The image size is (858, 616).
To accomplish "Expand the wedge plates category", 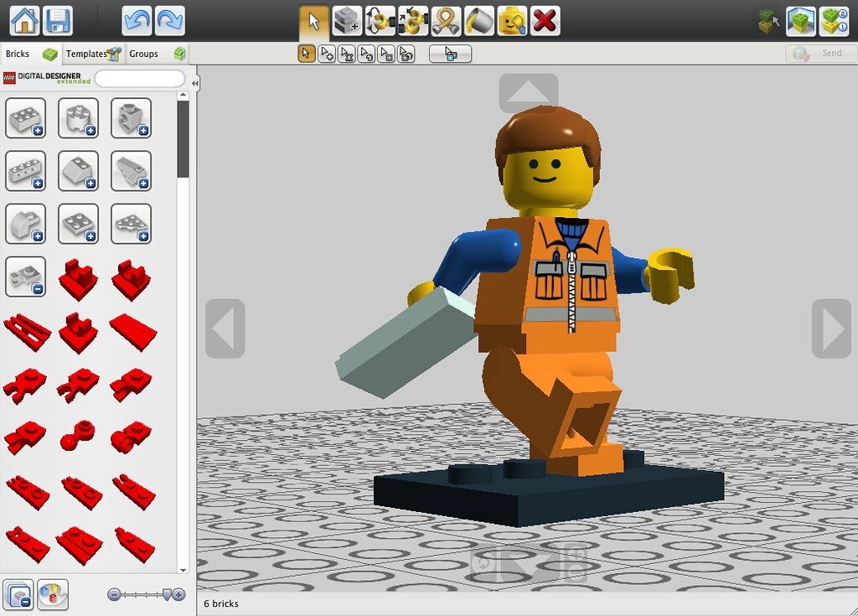I will click(132, 224).
